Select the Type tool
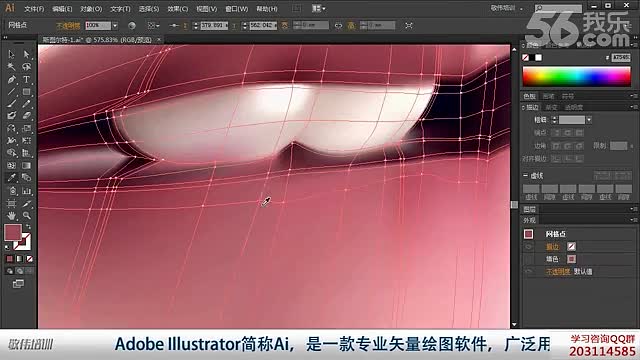Viewport: 640px width, 360px height. 27,79
